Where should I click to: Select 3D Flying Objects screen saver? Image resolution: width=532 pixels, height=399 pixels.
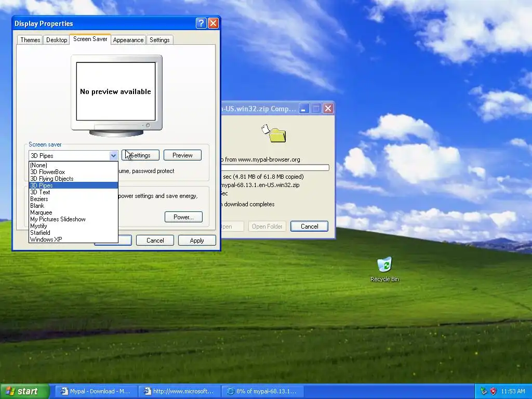click(73, 179)
